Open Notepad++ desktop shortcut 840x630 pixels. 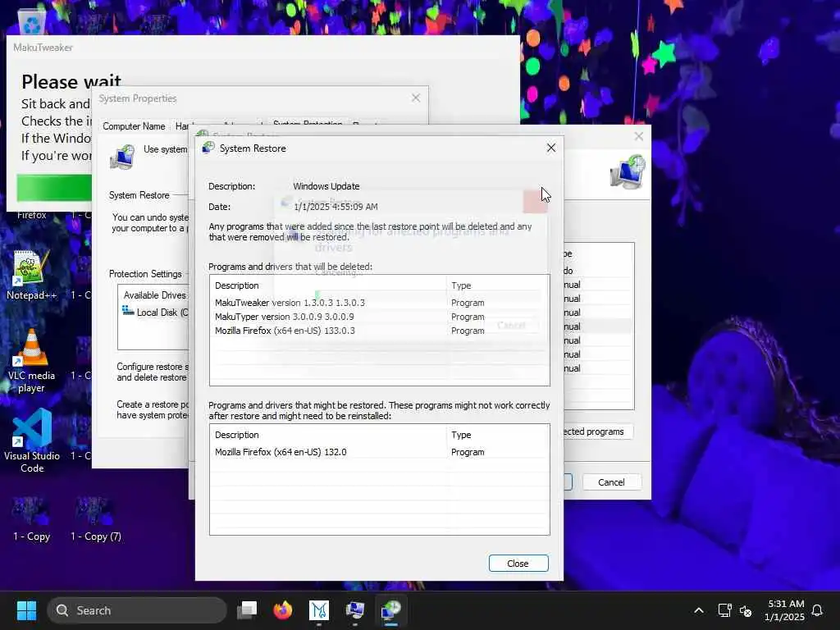[31, 275]
